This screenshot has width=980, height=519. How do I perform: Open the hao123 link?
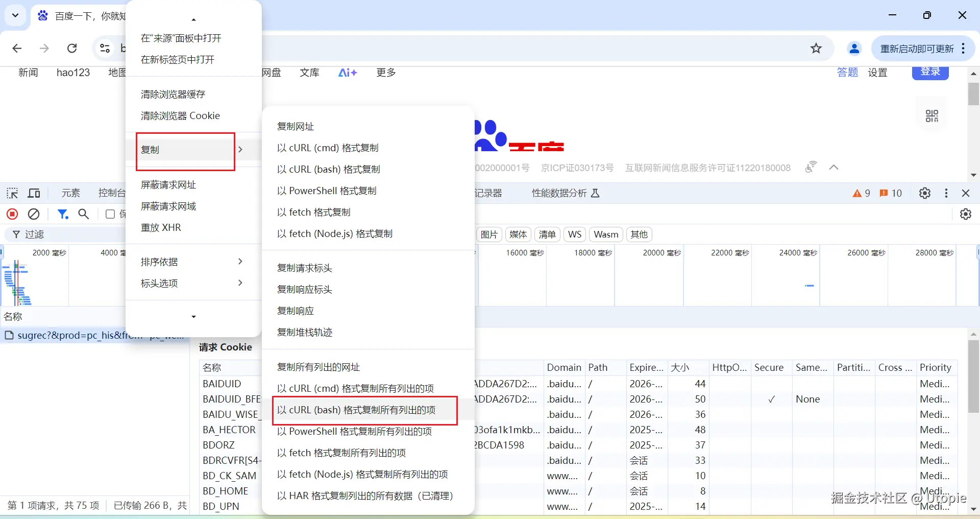click(x=73, y=73)
